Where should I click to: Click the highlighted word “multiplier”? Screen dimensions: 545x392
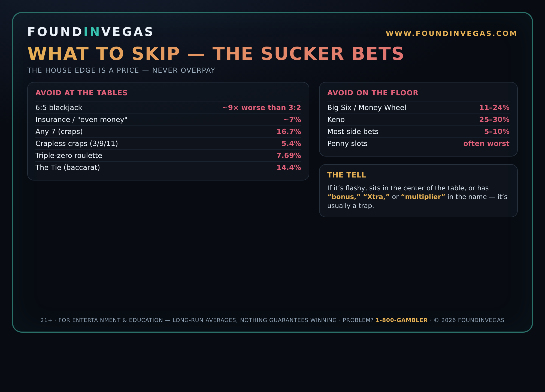423,197
